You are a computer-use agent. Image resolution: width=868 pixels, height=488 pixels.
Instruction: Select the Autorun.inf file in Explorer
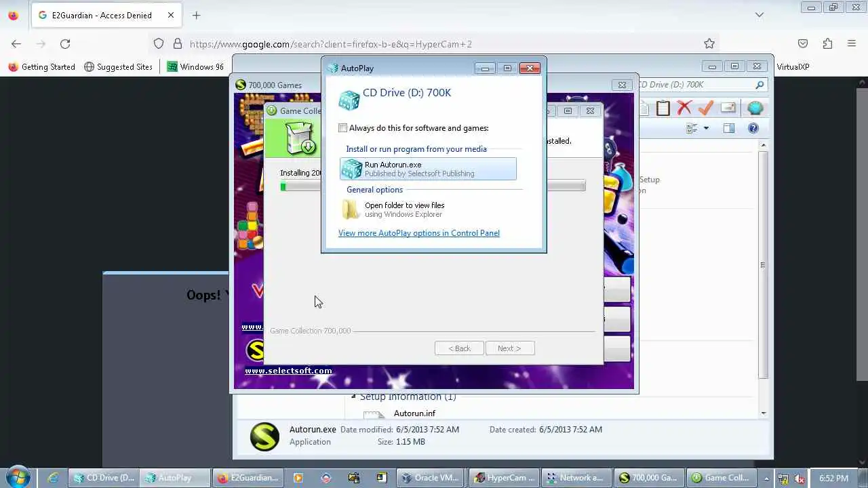point(414,413)
